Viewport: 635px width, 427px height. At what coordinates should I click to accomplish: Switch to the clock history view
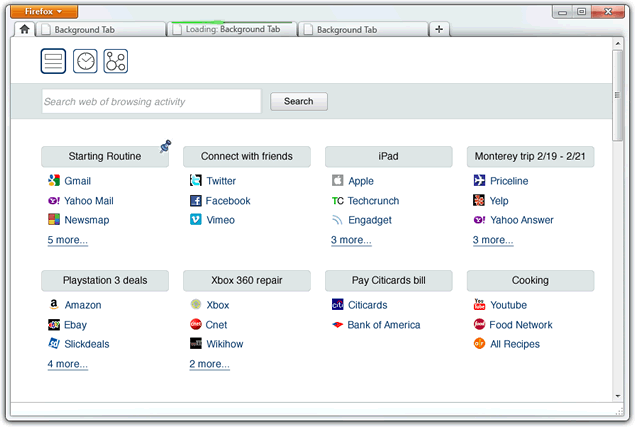point(85,61)
